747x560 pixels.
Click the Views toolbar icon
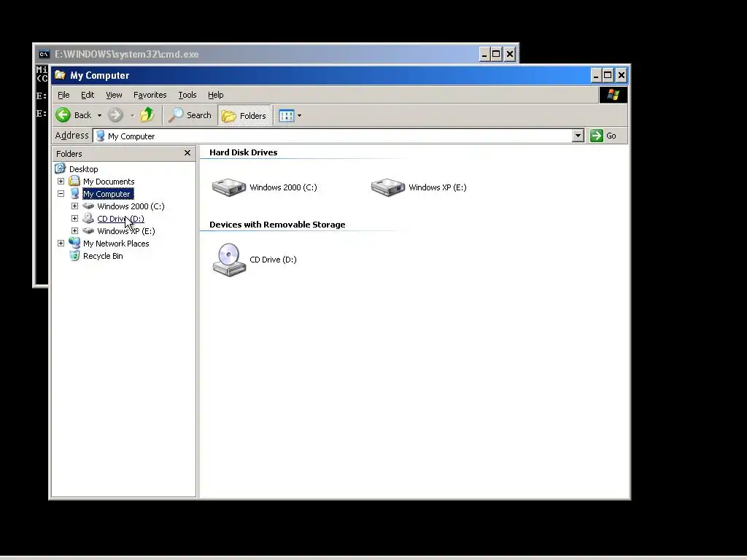[x=286, y=115]
